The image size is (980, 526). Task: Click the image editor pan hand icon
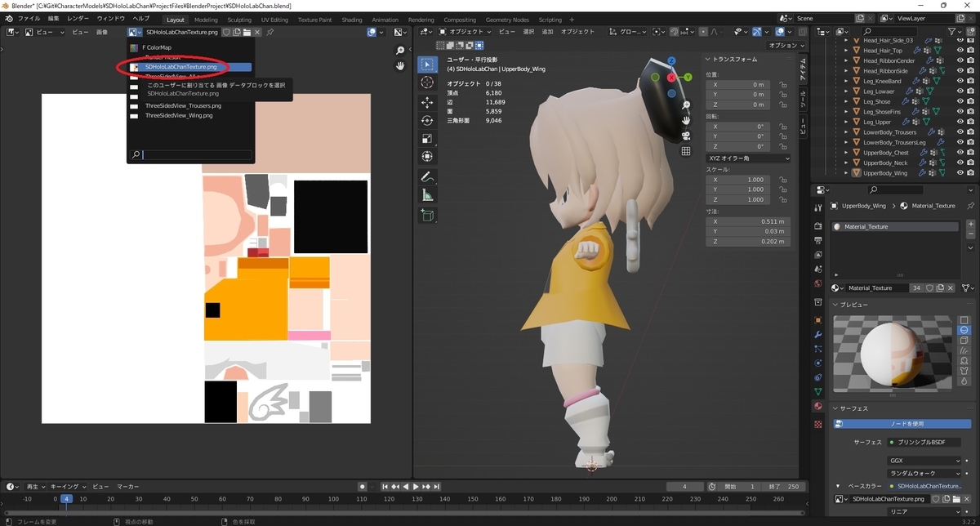pyautogui.click(x=400, y=66)
